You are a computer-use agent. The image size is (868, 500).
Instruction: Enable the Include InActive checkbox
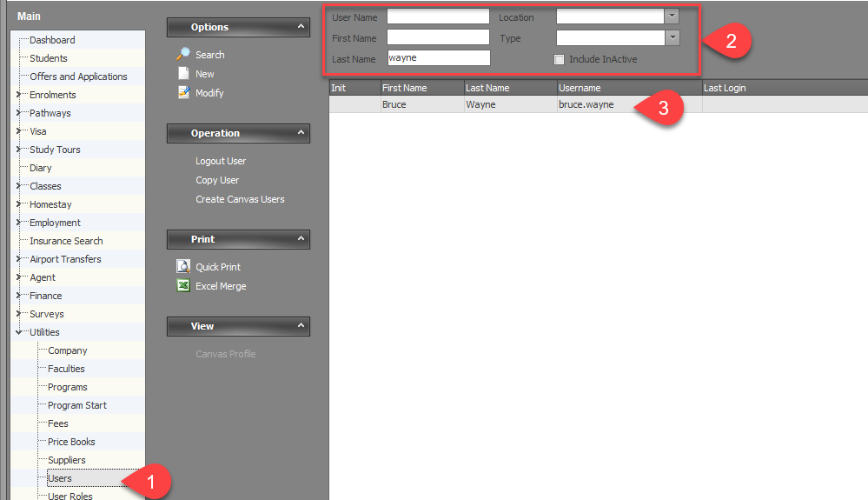coord(560,59)
